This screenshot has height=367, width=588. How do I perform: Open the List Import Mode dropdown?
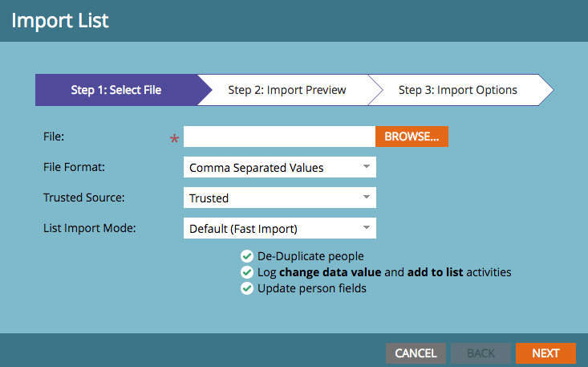(280, 228)
